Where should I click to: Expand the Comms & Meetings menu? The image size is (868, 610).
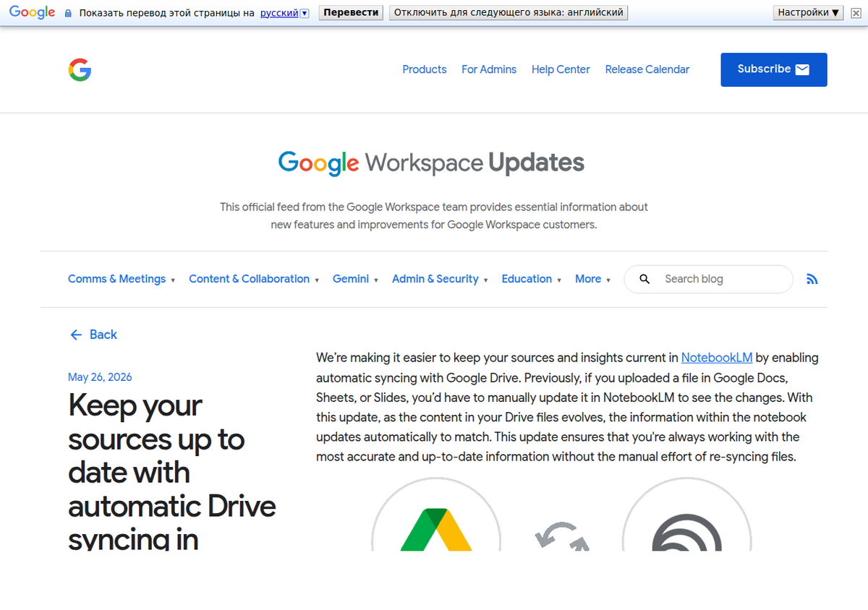click(x=122, y=279)
